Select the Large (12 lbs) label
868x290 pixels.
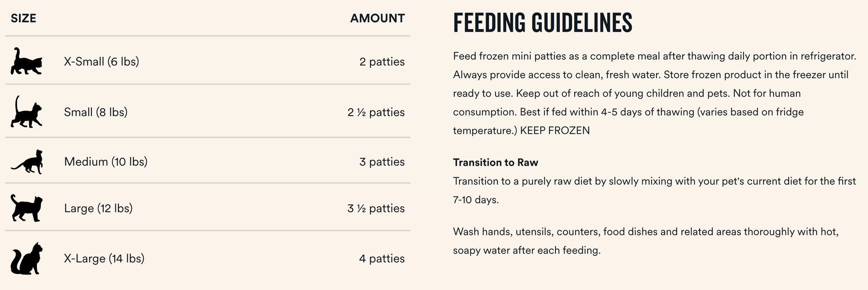(99, 209)
